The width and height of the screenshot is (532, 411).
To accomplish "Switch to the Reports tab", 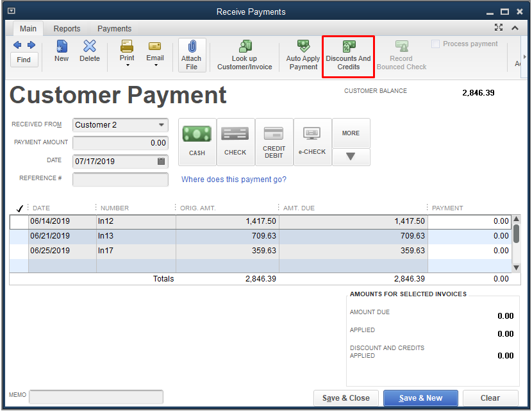I will (x=67, y=28).
